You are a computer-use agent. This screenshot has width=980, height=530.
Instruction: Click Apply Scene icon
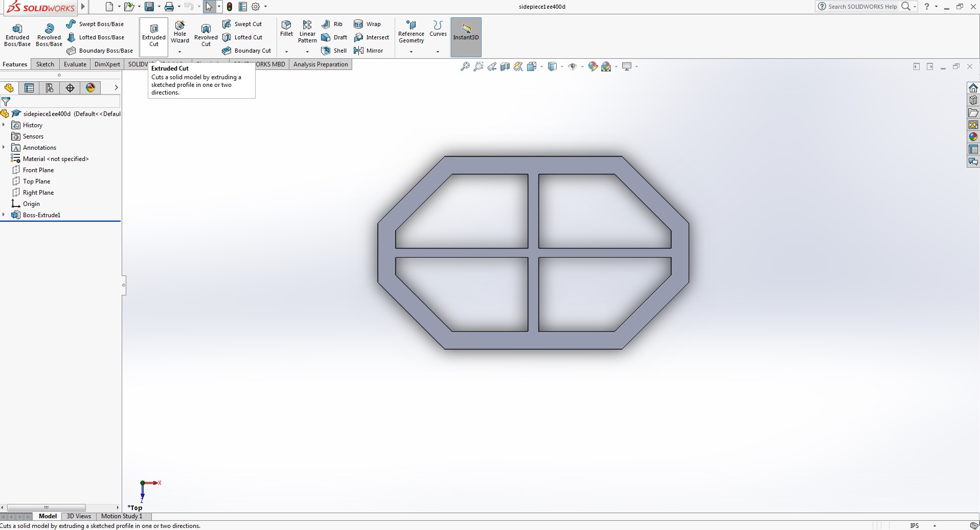tap(606, 66)
